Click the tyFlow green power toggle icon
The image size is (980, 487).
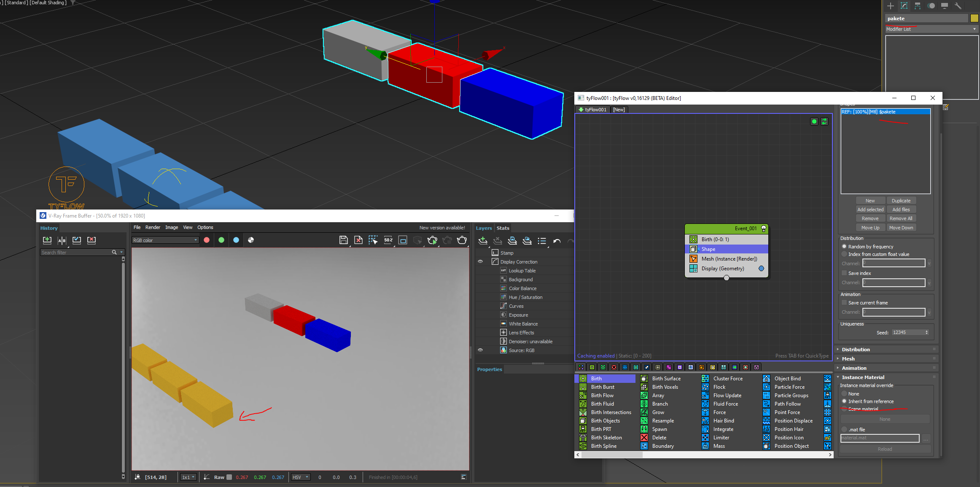click(x=814, y=121)
